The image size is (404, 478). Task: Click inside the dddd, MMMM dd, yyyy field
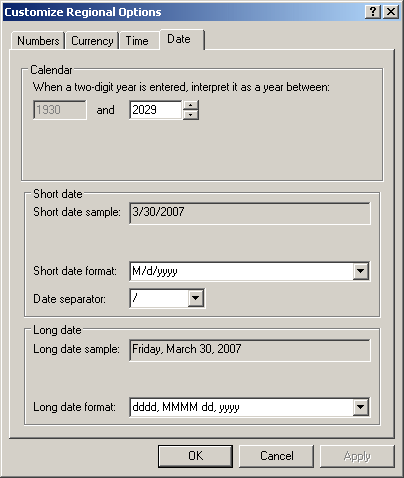(x=241, y=407)
